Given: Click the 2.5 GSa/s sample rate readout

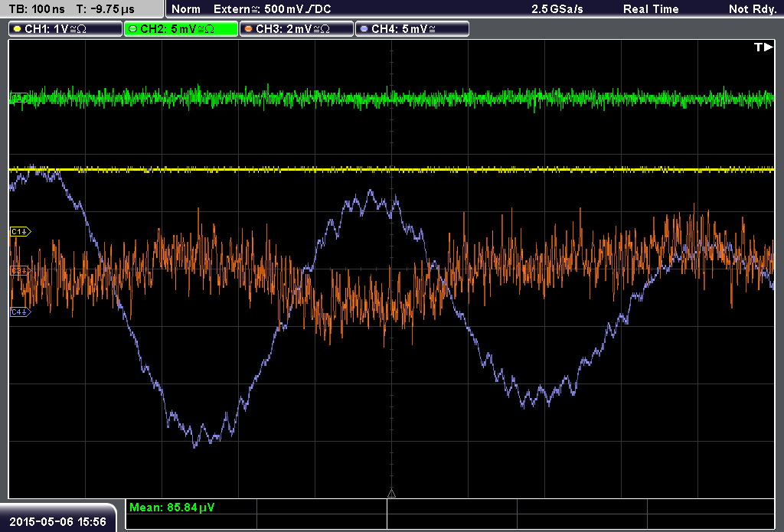Looking at the screenshot, I should coord(557,9).
